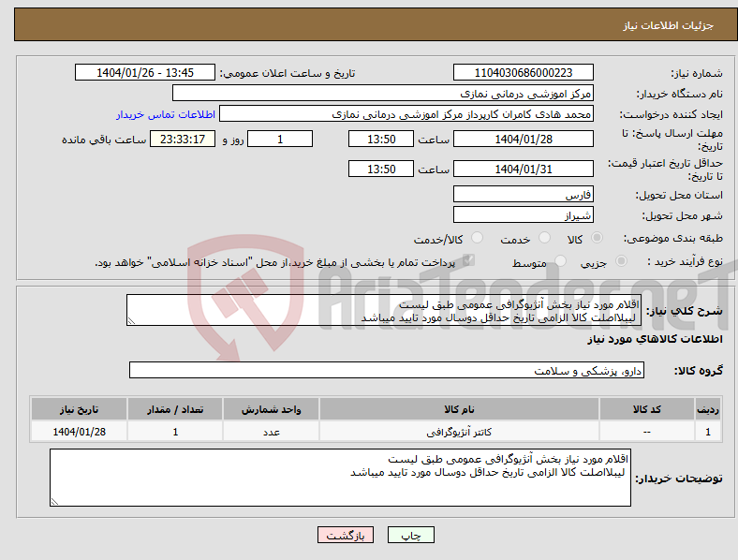Select the متوسط purchase type radio
738x560 pixels.
coord(561,260)
